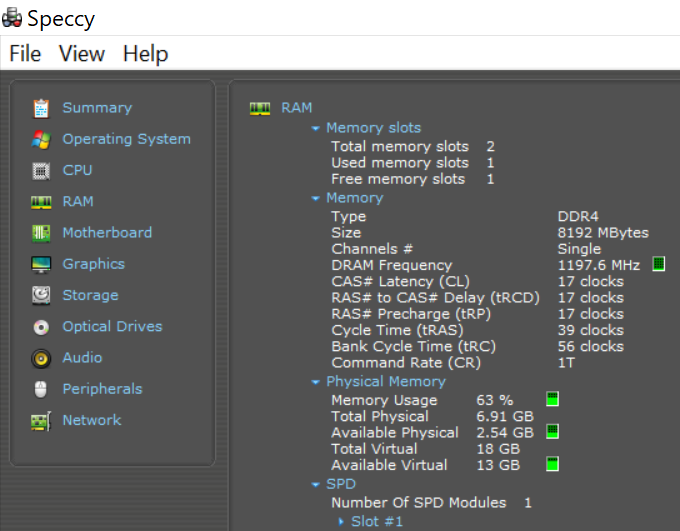The height and width of the screenshot is (531, 680).
Task: Select the RAM sidebar link
Action: (x=78, y=201)
